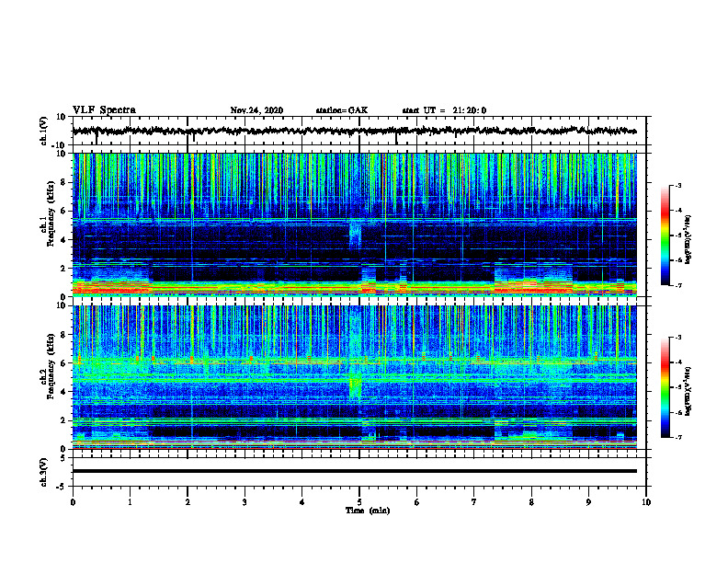The image size is (728, 563).
Task: Click the time axis tick label '10'
Action: pyautogui.click(x=646, y=502)
